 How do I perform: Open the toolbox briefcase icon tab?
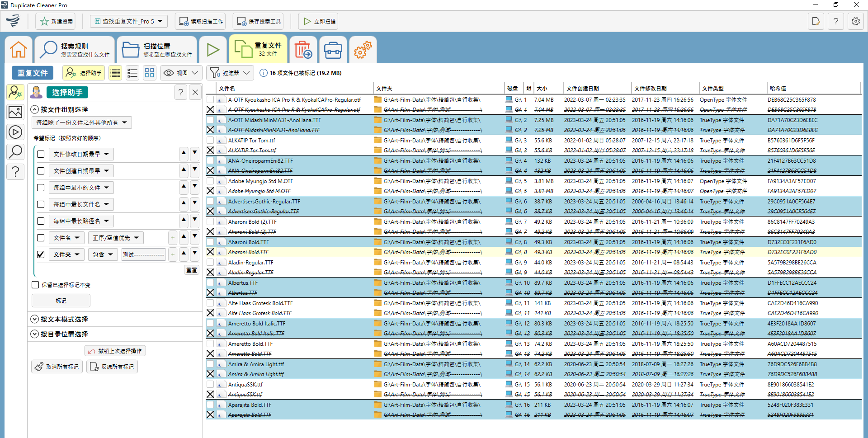[x=333, y=49]
